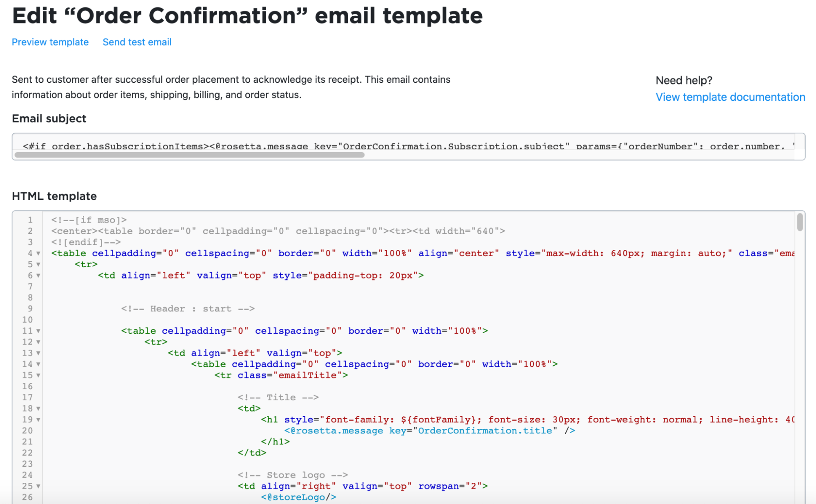The image size is (816, 504).
Task: Collapse the emailTitle row fold on line 15
Action: click(x=38, y=375)
